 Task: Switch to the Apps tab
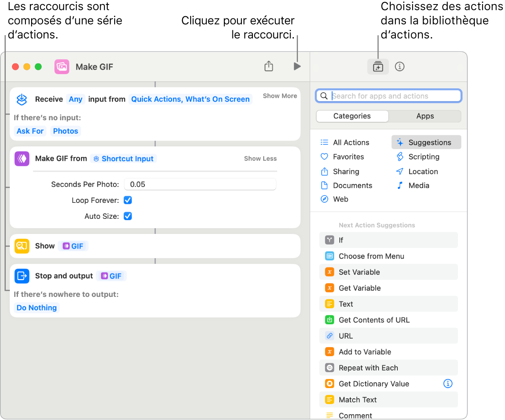click(425, 116)
